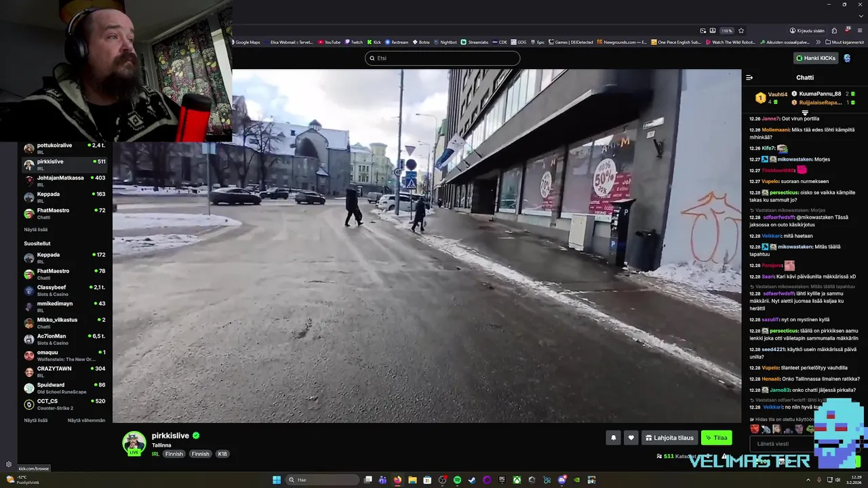The width and height of the screenshot is (868, 488).
Task: Open Spuidward recommended channel
Action: (64, 388)
